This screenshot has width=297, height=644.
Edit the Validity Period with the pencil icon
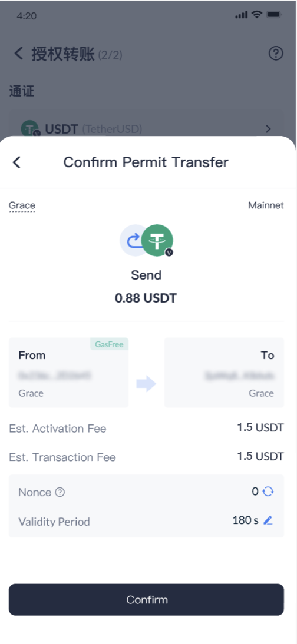tap(268, 520)
